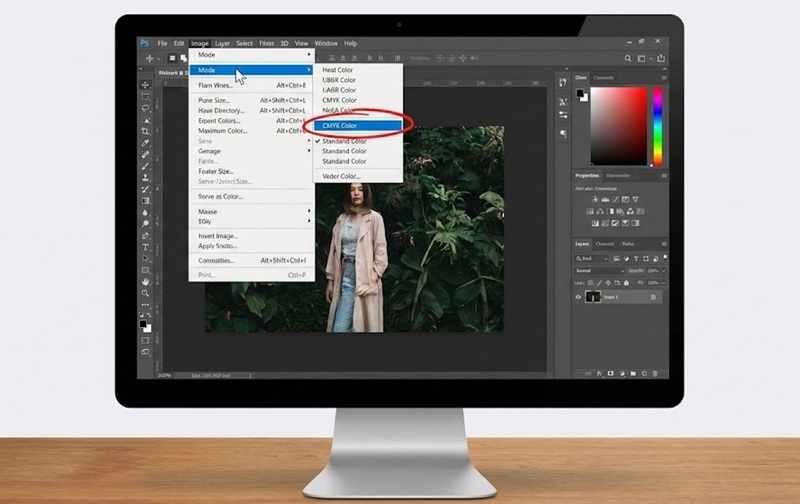
Task: Toggle visibility eye of the layer
Action: 578,297
